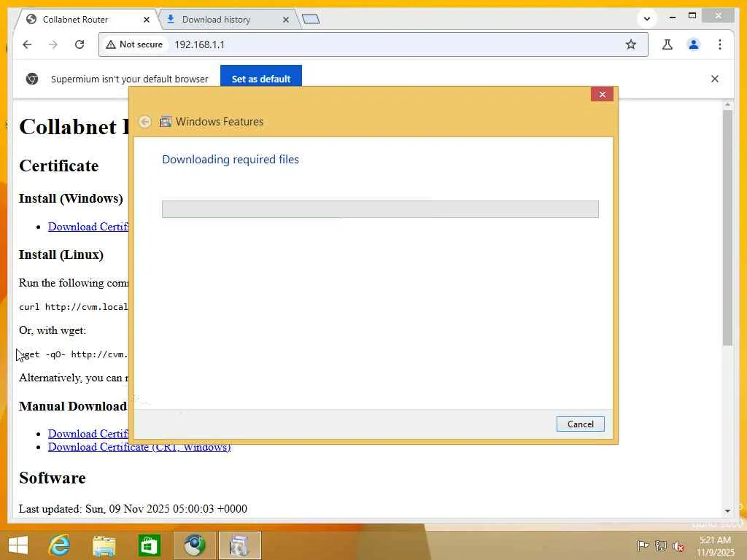
Task: Switch to Supermium browser in taskbar
Action: (x=194, y=545)
